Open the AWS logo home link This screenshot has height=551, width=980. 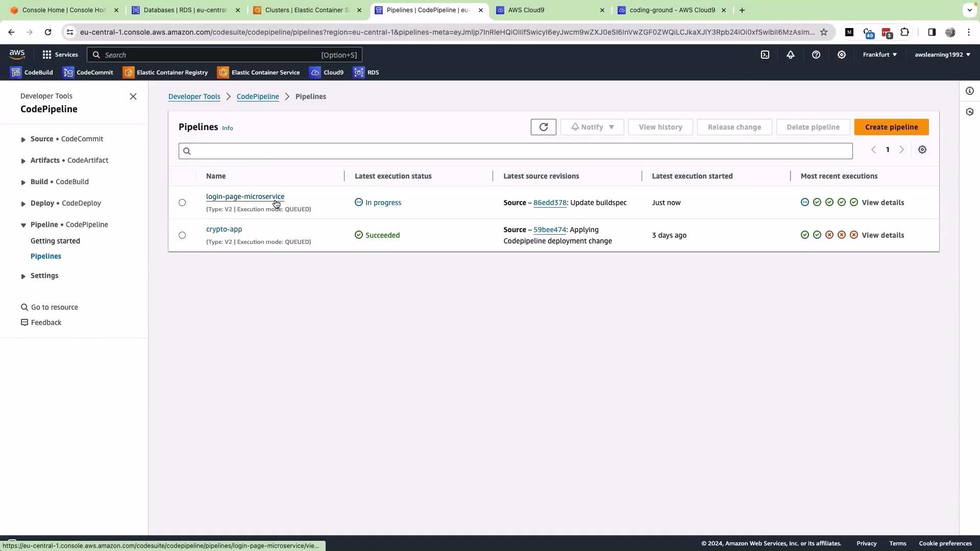click(17, 55)
